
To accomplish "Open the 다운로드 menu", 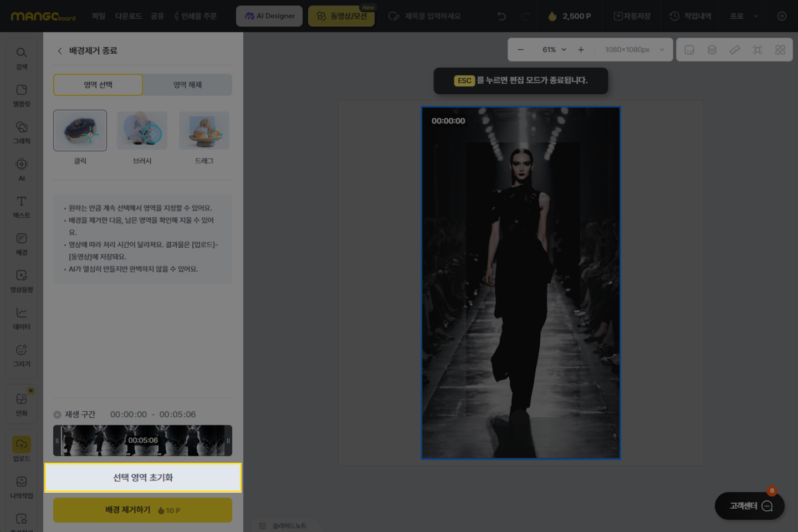I will tap(129, 16).
